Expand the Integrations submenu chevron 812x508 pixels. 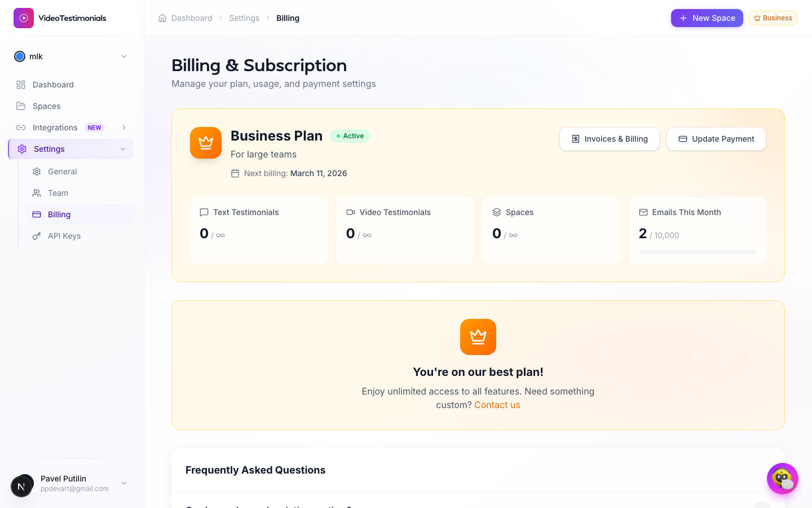coord(124,128)
